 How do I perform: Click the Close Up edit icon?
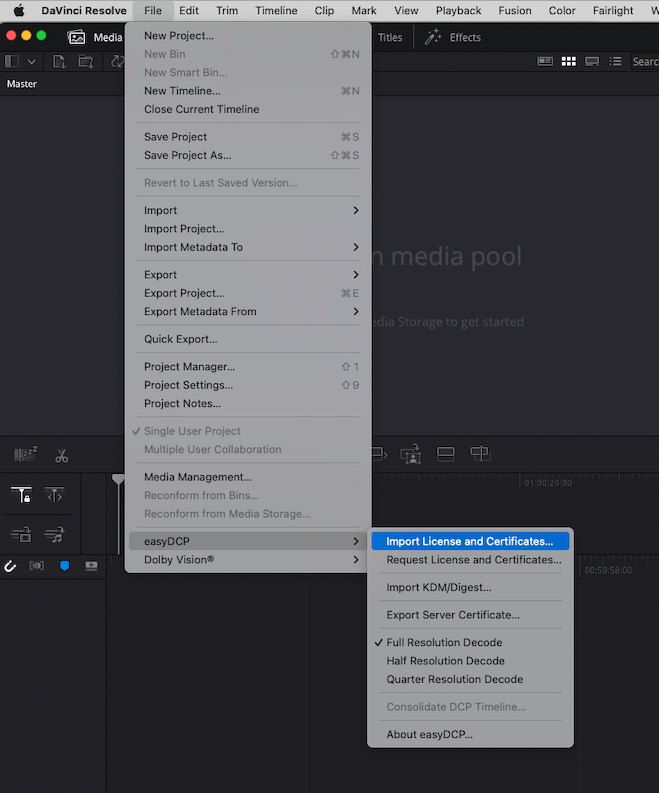pyautogui.click(x=411, y=454)
